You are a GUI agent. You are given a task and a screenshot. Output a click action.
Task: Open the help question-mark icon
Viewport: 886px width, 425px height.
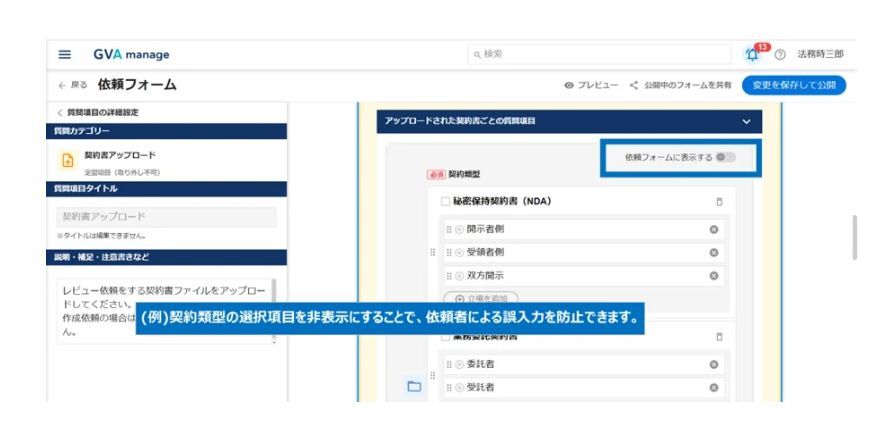780,55
